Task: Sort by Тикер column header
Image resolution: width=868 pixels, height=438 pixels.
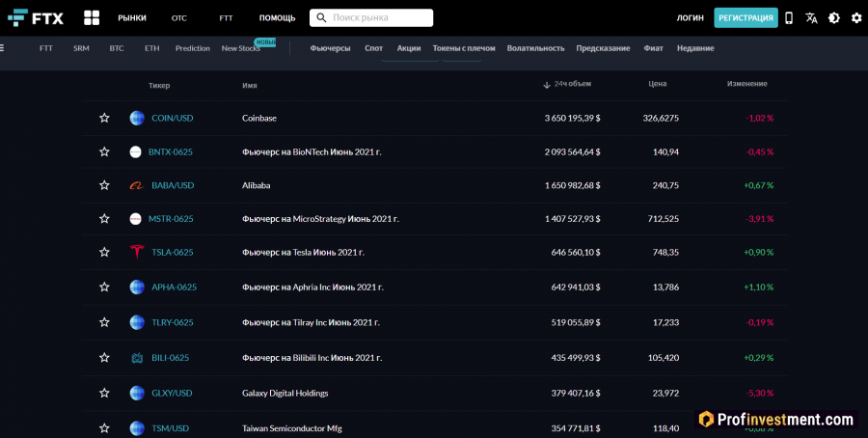Action: tap(159, 85)
